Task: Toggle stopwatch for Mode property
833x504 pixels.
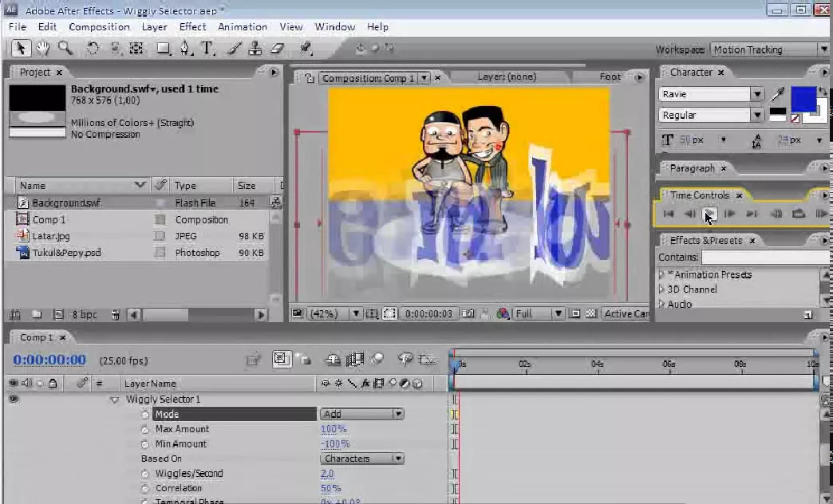Action: [x=145, y=414]
